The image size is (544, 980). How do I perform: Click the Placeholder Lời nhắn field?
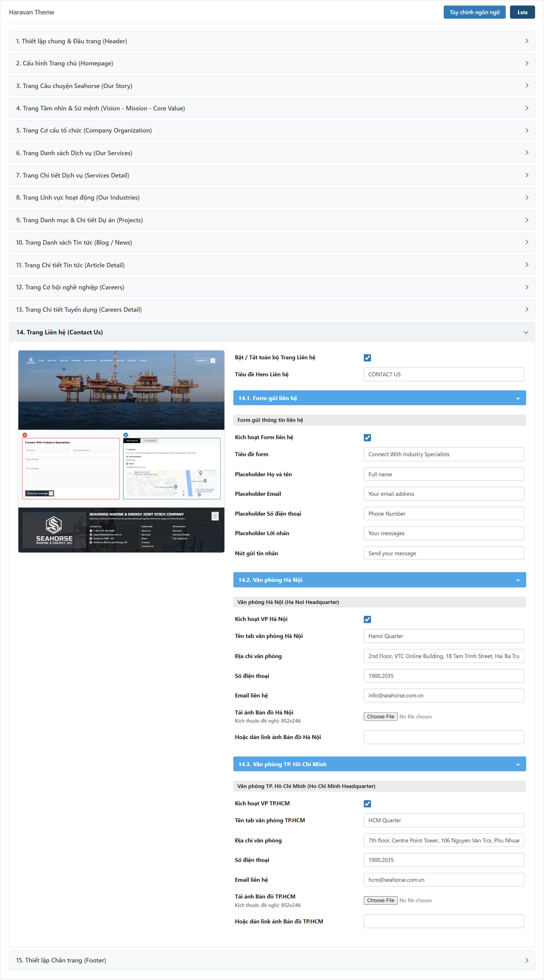pos(444,533)
